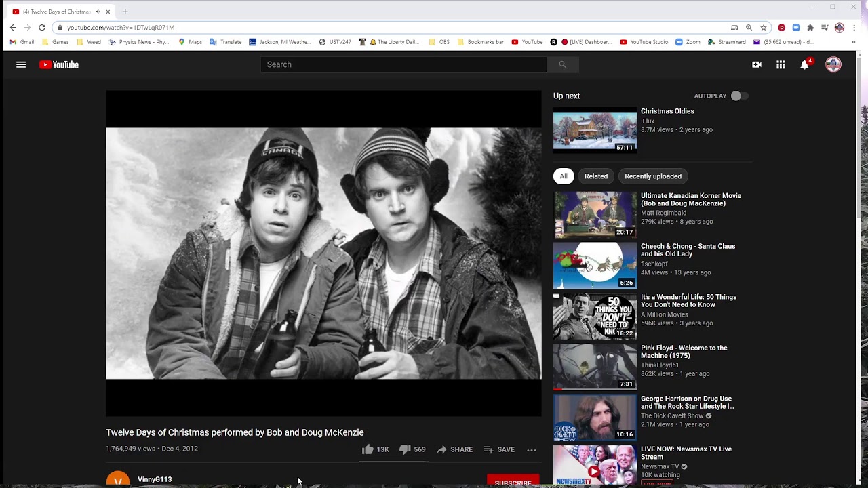This screenshot has height=488, width=868.
Task: Open the browser zoom magnifier icon
Action: 749,28
